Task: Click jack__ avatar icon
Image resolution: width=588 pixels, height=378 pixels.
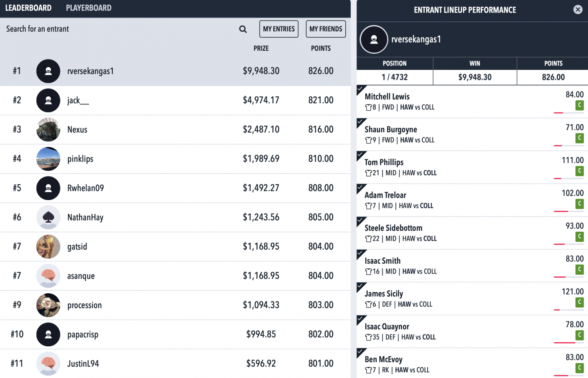Action: pos(48,100)
